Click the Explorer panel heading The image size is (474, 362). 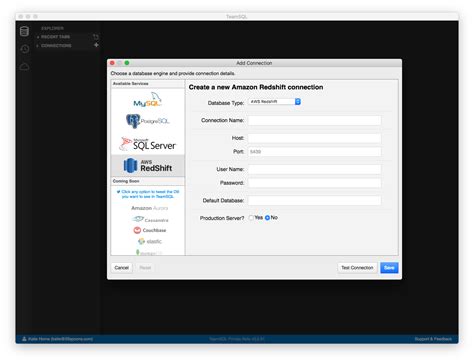pyautogui.click(x=52, y=28)
